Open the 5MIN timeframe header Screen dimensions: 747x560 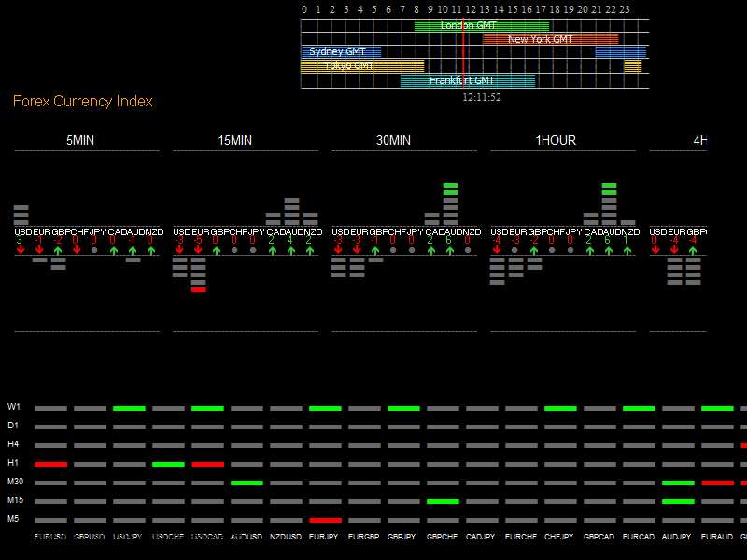point(80,141)
